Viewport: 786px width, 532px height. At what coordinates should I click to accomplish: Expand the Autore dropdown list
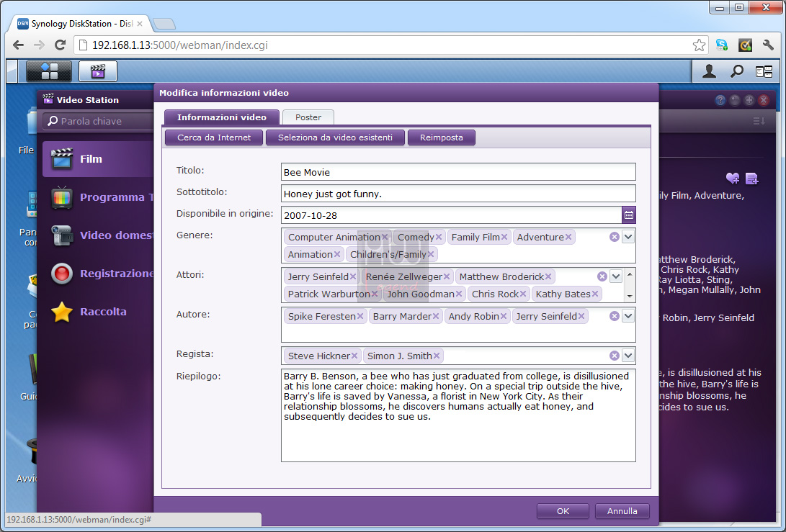pos(628,315)
